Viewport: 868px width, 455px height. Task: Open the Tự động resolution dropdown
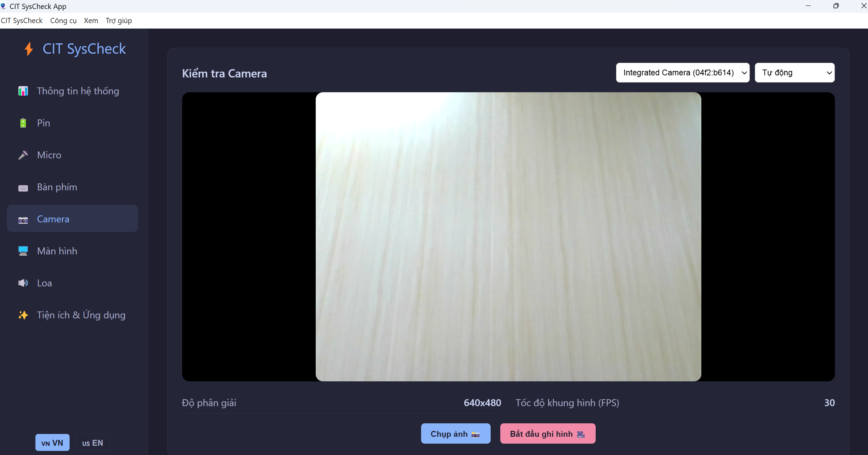pos(795,73)
